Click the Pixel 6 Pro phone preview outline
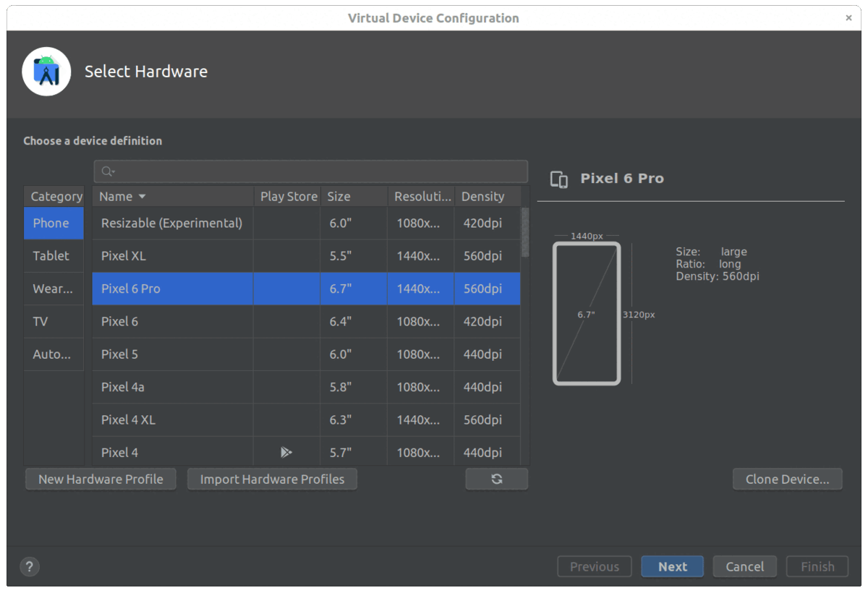This screenshot has height=593, width=868. [x=587, y=314]
